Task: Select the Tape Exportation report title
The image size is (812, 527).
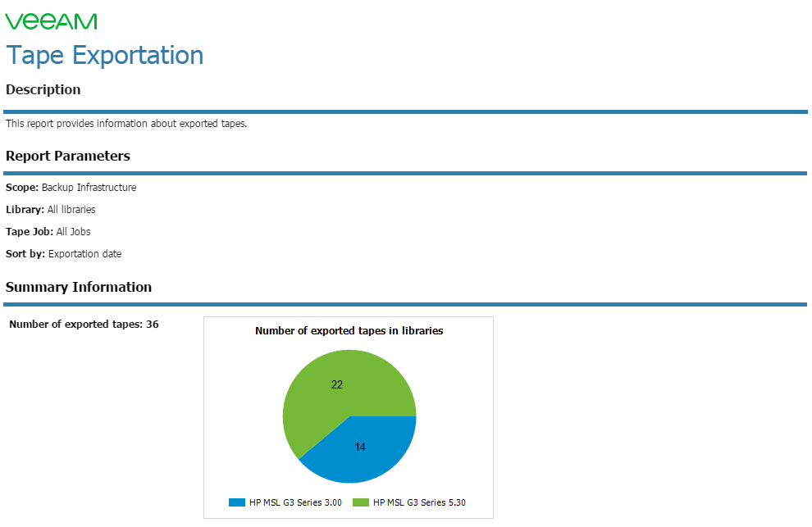Action: [x=105, y=56]
